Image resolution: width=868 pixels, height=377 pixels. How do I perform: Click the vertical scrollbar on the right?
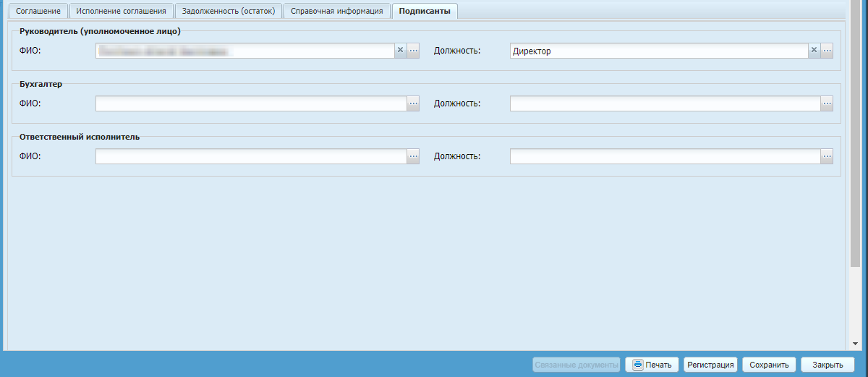coord(856,145)
